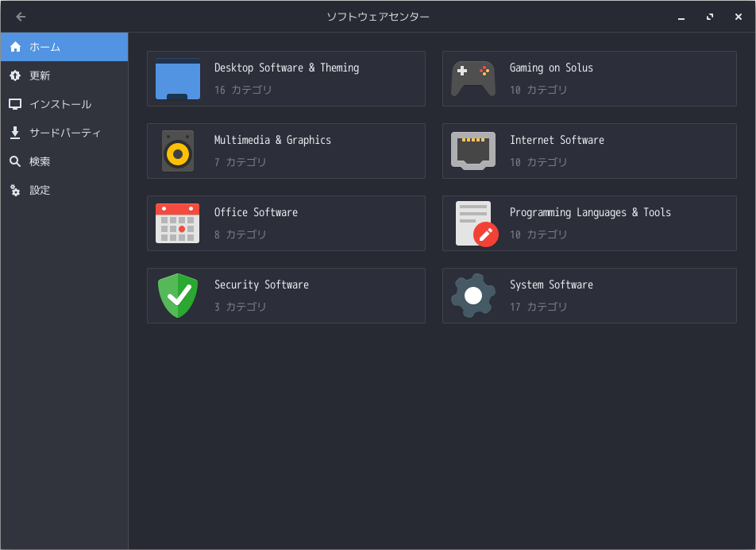Click the back arrow in the header bar
Image resolution: width=756 pixels, height=550 pixels.
tap(20, 16)
